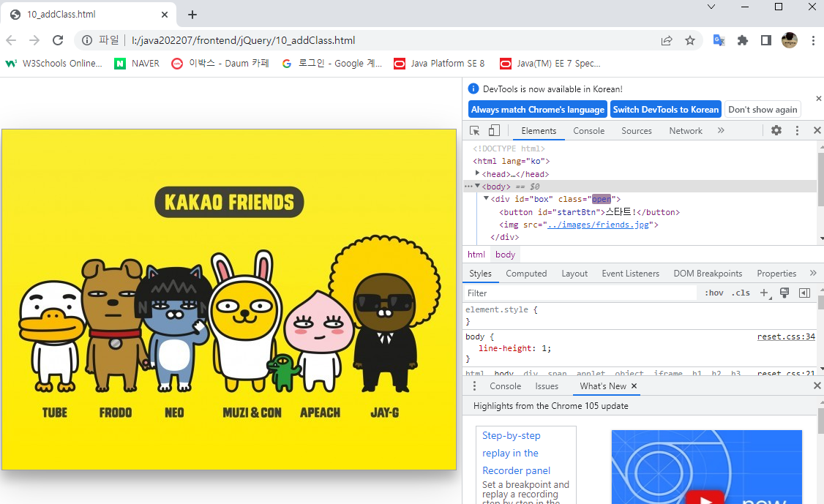Open the reset.css:34 source link

[x=786, y=336]
